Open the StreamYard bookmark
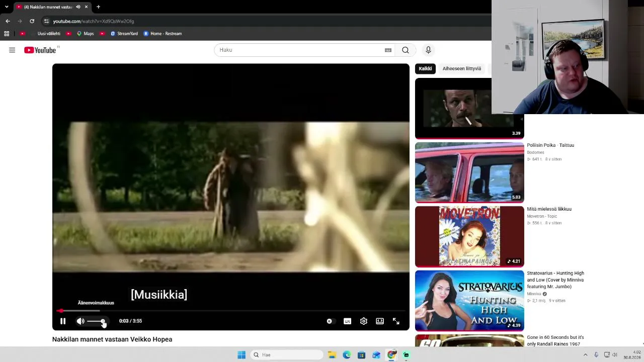 tap(124, 34)
